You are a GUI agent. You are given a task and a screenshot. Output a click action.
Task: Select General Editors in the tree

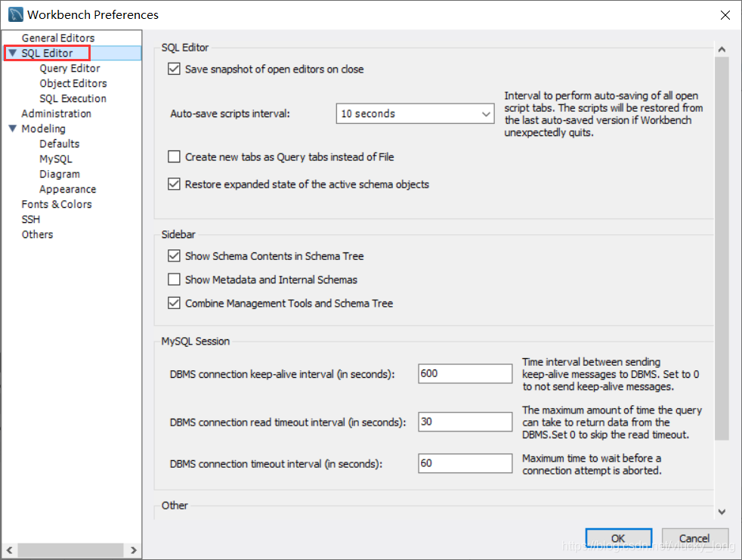(x=58, y=38)
